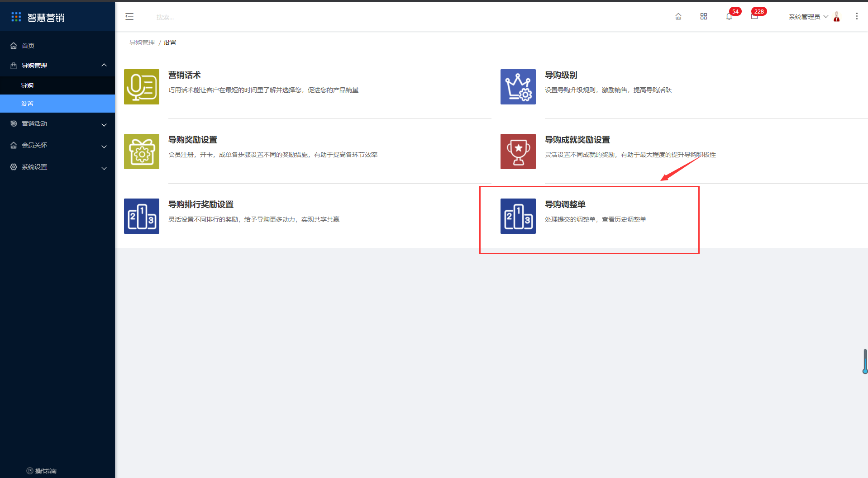The image size is (868, 478).
Task: Click the 搜索 search input field
Action: click(165, 17)
